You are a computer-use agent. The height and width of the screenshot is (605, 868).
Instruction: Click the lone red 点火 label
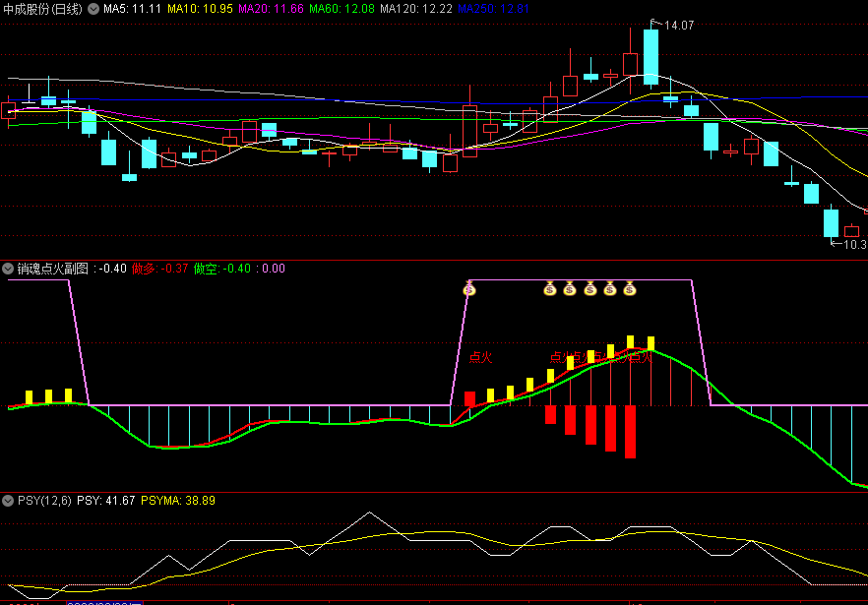480,357
